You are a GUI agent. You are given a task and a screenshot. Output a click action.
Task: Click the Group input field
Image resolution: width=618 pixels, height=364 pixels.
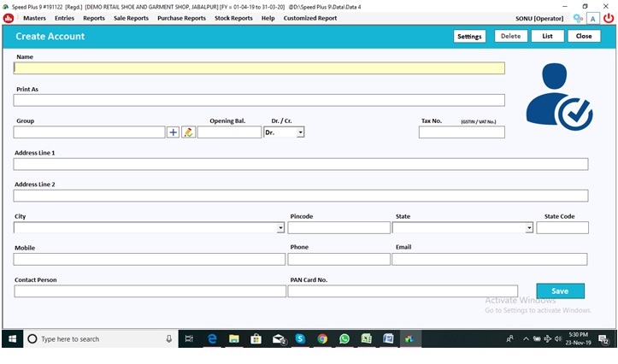tap(89, 132)
